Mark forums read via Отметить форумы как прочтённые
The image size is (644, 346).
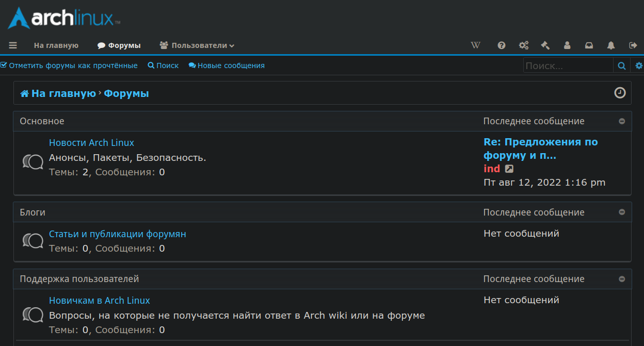[x=69, y=65]
